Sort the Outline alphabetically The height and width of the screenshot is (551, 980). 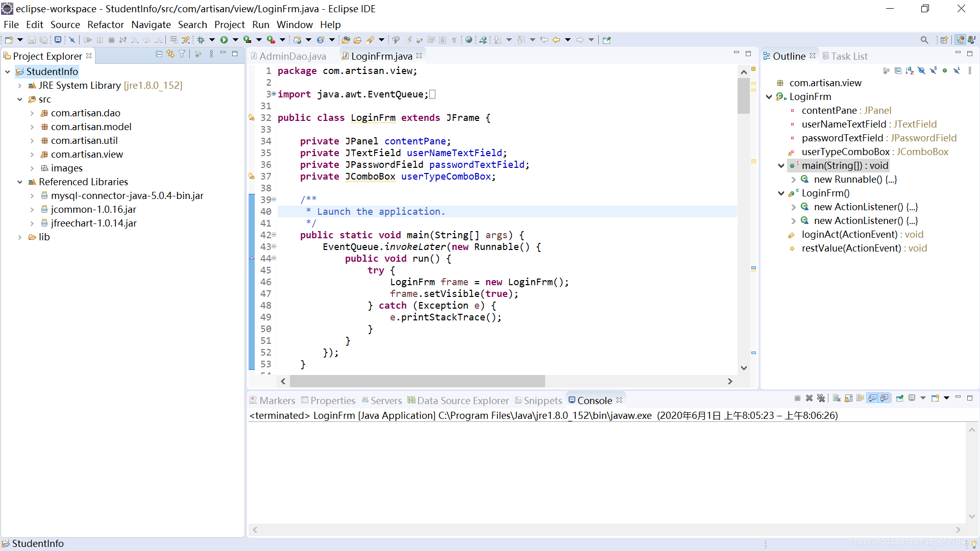pyautogui.click(x=910, y=70)
